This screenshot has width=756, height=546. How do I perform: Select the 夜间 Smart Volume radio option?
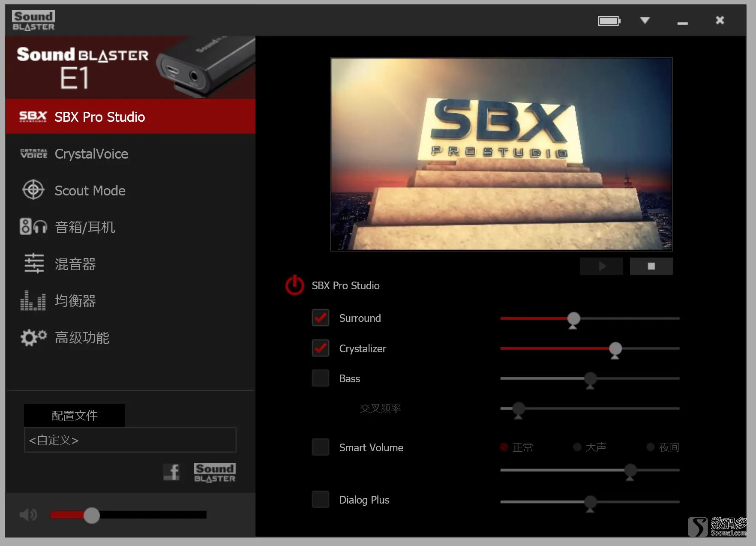pyautogui.click(x=651, y=447)
